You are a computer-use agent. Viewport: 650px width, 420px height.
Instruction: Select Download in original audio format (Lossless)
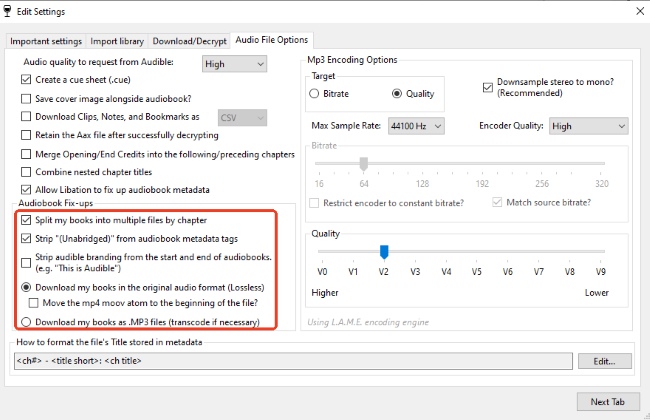coord(26,287)
